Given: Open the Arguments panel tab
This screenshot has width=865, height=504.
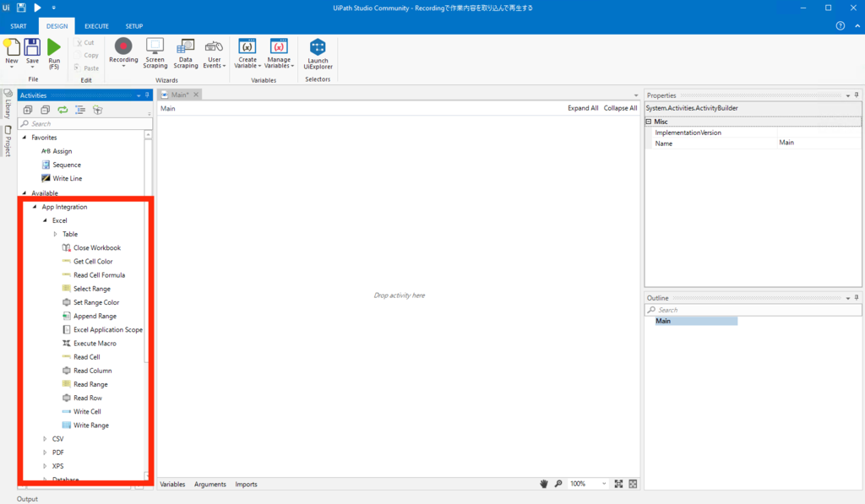Looking at the screenshot, I should tap(210, 484).
